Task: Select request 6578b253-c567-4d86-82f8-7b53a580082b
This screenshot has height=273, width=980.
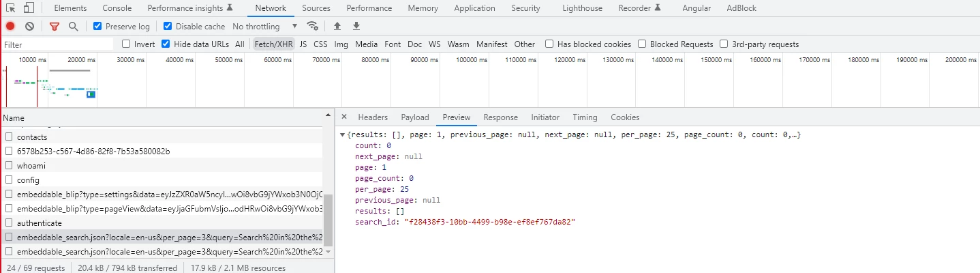Action: [x=162, y=151]
